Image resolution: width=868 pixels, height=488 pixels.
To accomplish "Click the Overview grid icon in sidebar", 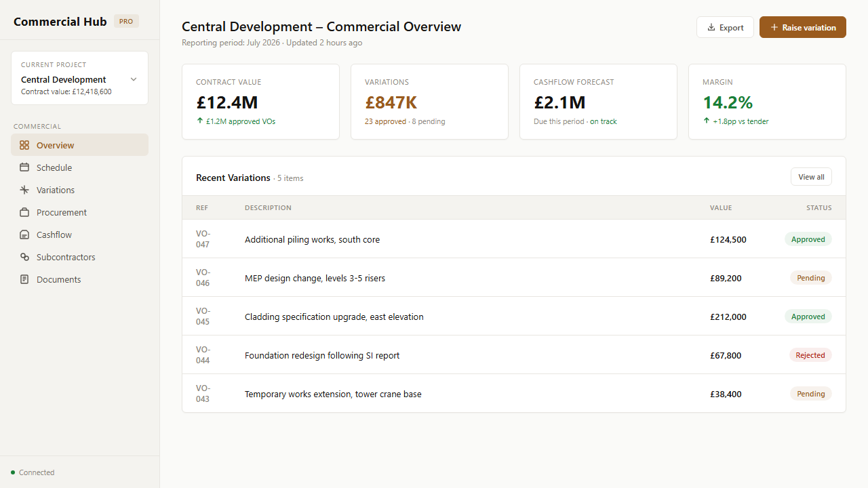I will [24, 145].
